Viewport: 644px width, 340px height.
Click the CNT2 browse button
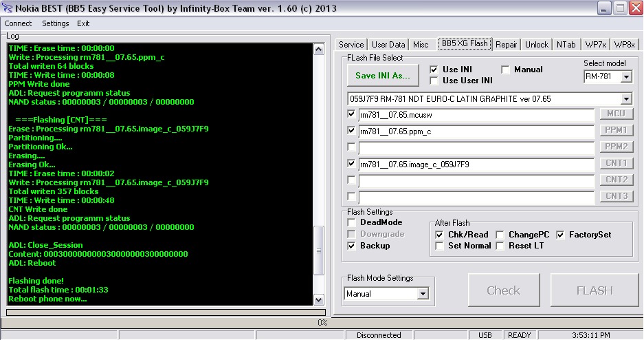tap(616, 179)
